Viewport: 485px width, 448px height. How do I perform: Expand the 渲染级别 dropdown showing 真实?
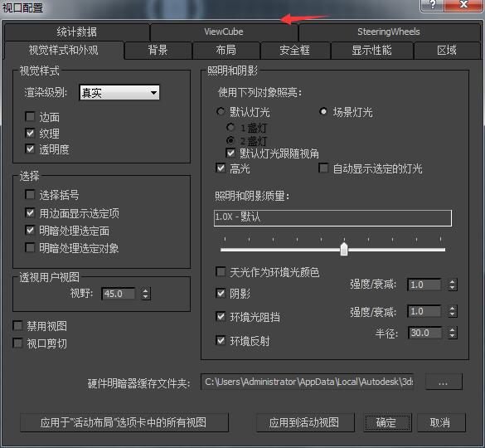[x=119, y=93]
